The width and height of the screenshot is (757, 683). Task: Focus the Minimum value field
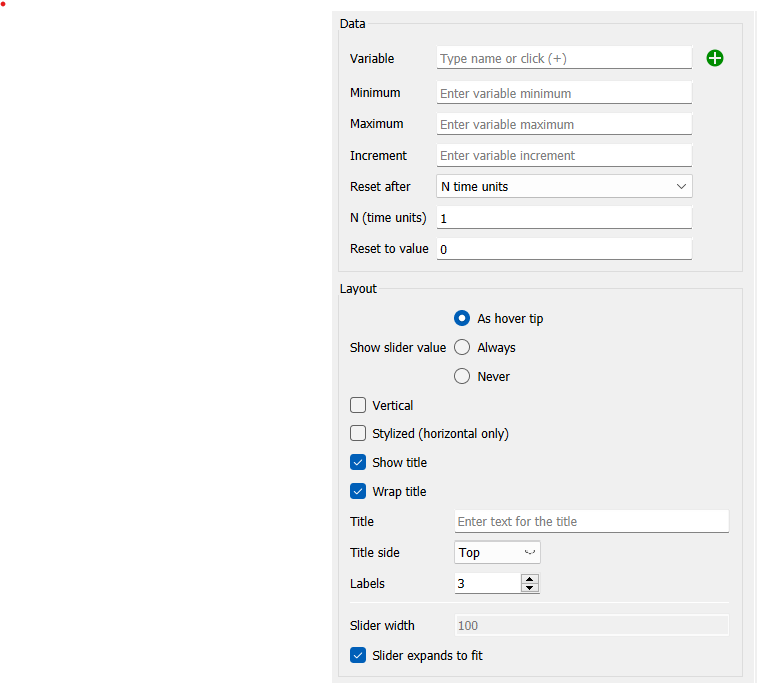click(564, 93)
